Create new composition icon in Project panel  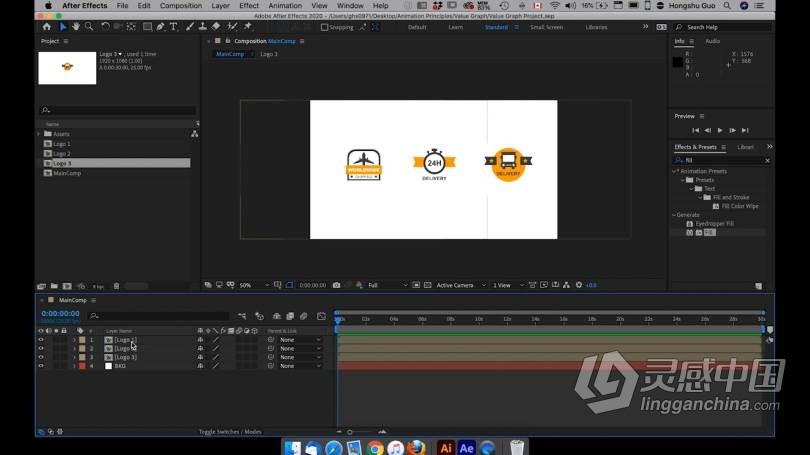click(x=67, y=286)
